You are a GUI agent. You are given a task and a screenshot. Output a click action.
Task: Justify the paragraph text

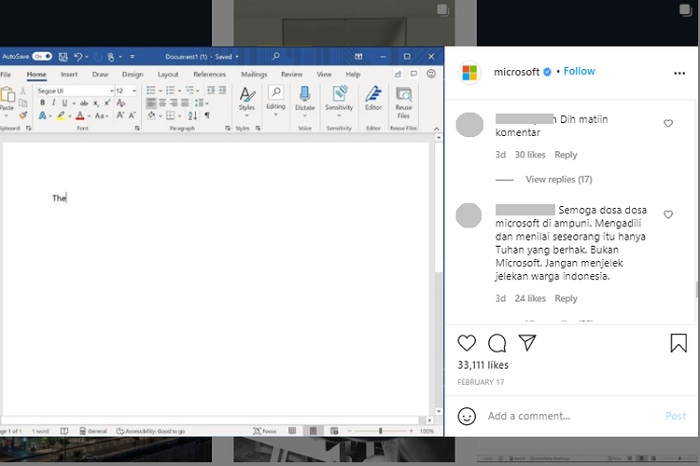[x=185, y=103]
